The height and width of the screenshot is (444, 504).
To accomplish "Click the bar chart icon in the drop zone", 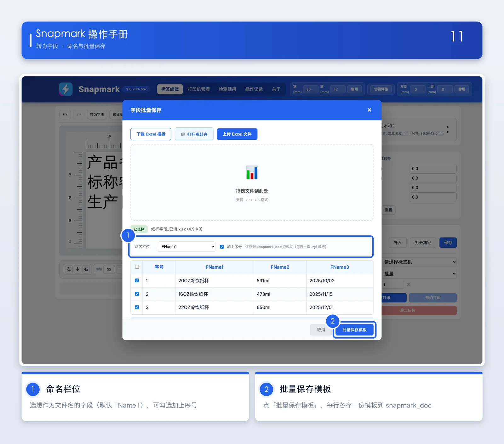I will click(x=252, y=172).
